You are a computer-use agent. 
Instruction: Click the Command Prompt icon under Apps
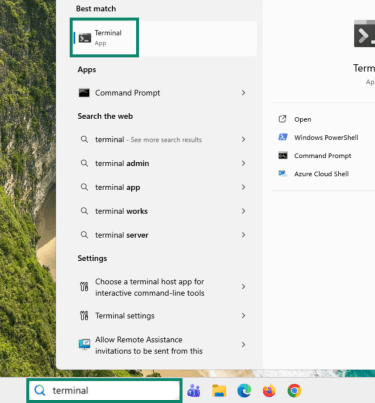pyautogui.click(x=84, y=93)
